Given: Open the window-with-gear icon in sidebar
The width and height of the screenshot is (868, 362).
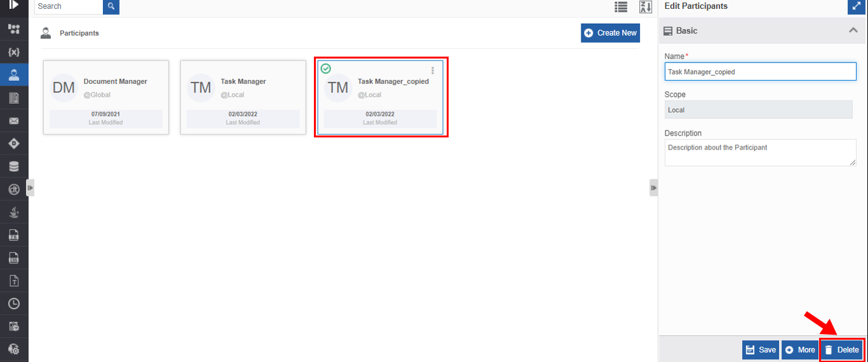Looking at the screenshot, I should click(x=13, y=326).
